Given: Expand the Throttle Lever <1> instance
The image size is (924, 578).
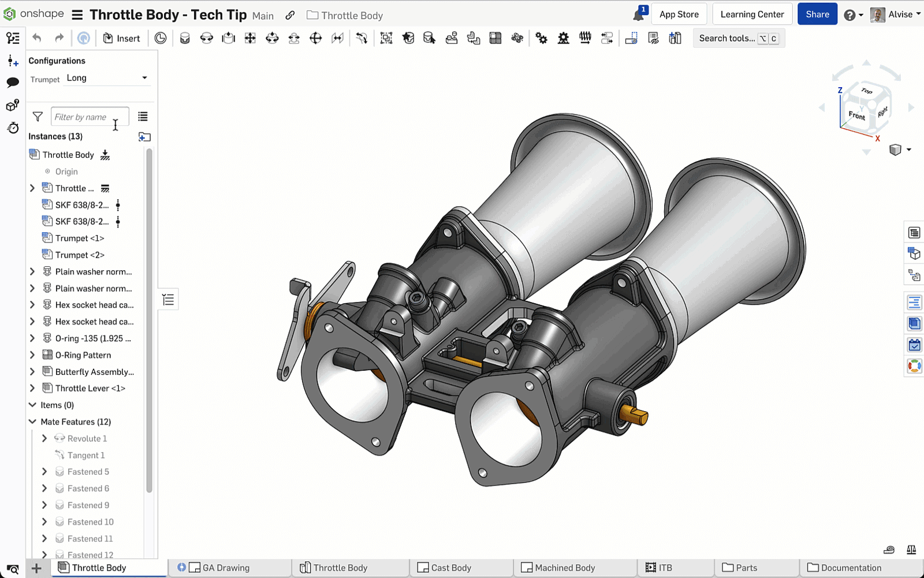Looking at the screenshot, I should click(x=32, y=388).
